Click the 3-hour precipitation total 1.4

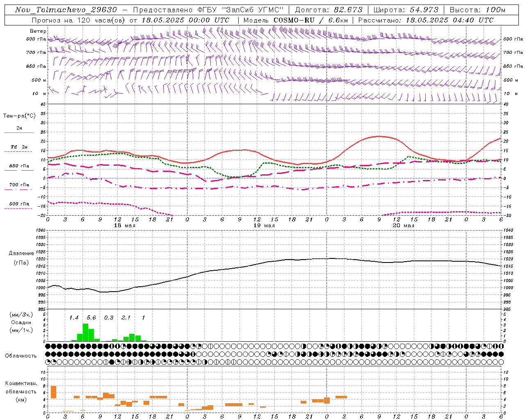74,317
